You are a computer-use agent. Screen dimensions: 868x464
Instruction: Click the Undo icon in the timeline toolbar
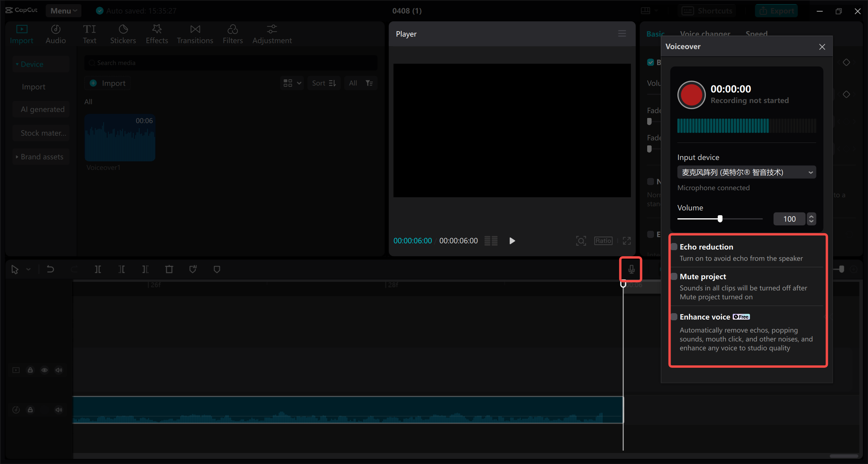coord(50,269)
